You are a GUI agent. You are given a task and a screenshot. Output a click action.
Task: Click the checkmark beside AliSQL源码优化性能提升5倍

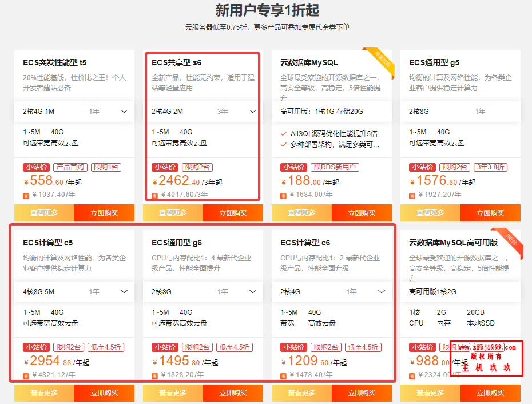point(284,134)
